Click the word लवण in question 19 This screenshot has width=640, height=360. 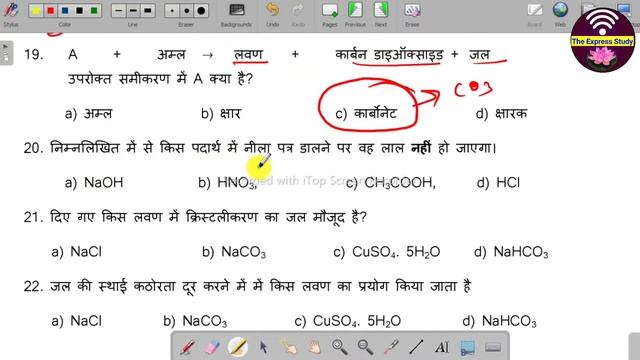tap(249, 54)
